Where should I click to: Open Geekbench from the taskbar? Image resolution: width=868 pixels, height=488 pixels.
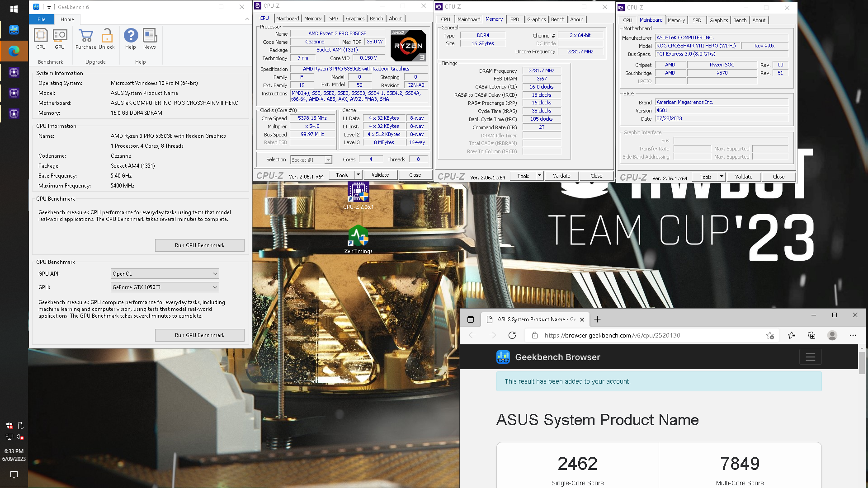pos(14,30)
